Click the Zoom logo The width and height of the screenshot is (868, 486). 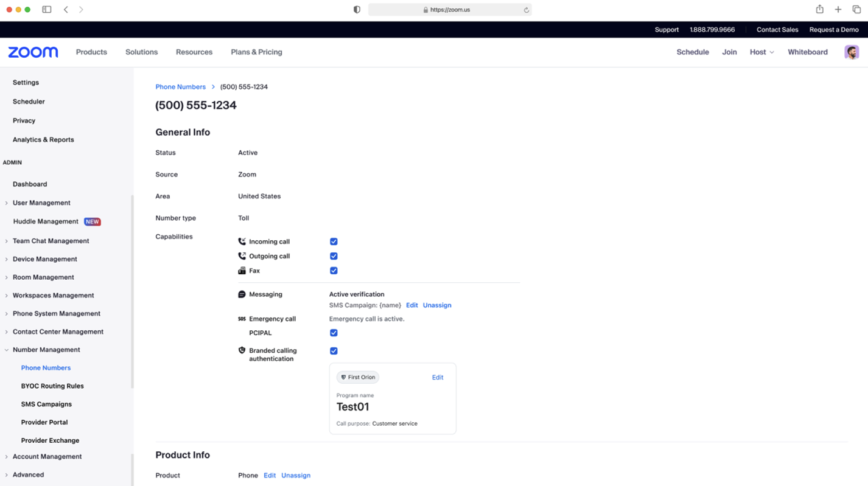click(x=33, y=52)
